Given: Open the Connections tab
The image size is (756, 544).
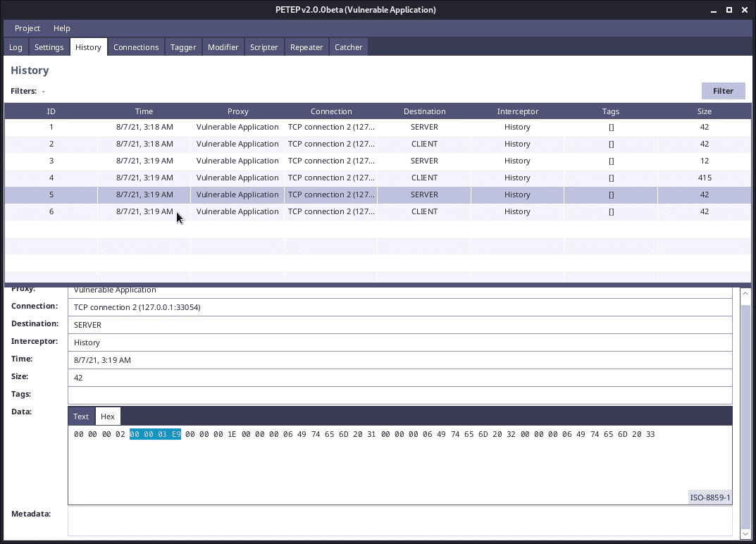Looking at the screenshot, I should [x=136, y=47].
